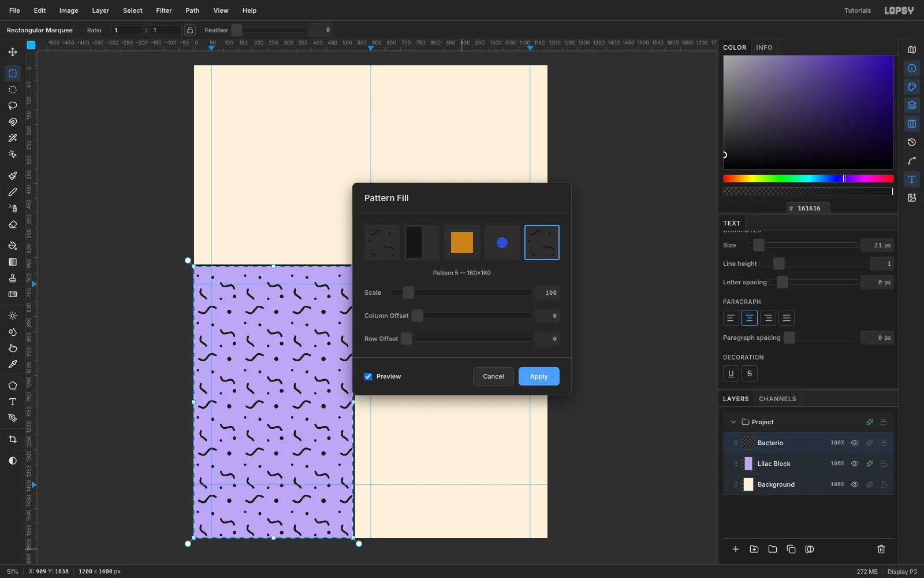Left-align the paragraph text

point(731,318)
